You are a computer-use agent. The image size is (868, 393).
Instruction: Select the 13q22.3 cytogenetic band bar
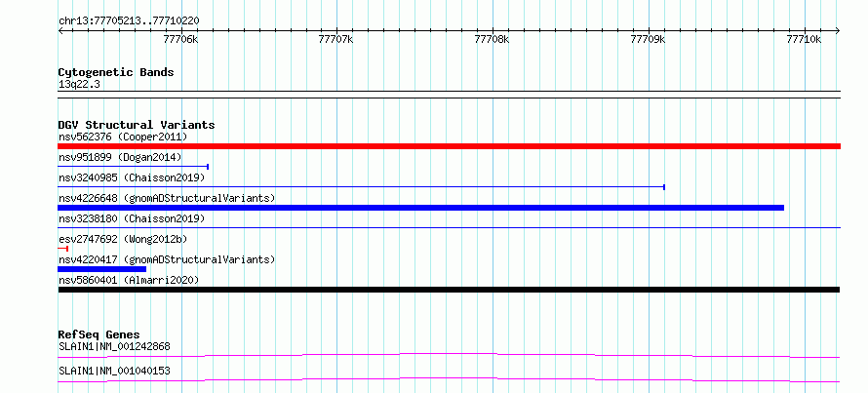tap(449, 95)
